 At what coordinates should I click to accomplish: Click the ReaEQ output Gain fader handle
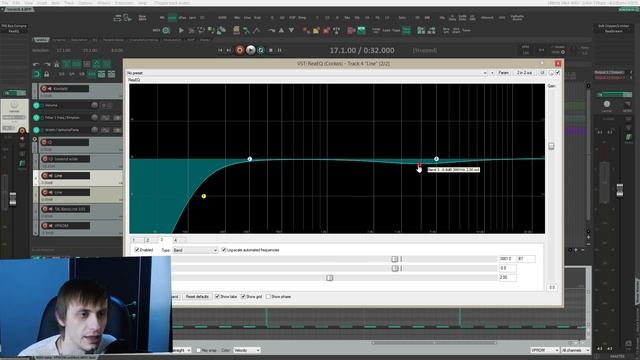[x=551, y=146]
